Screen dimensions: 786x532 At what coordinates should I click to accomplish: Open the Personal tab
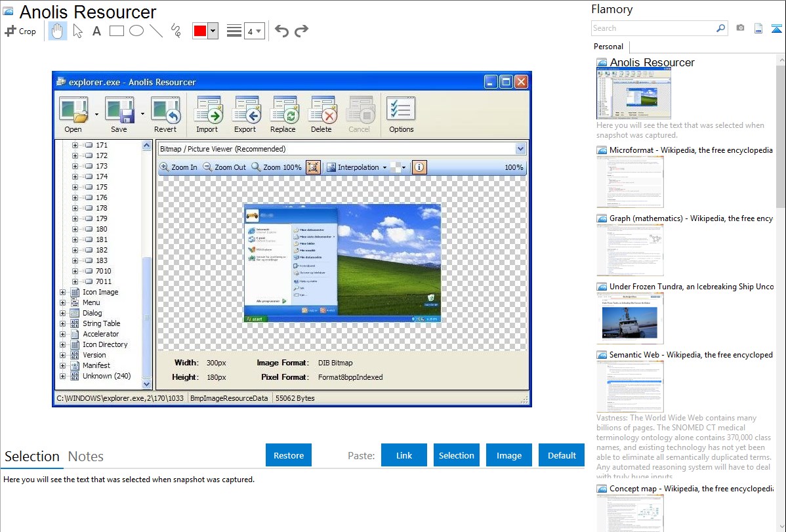pos(609,47)
